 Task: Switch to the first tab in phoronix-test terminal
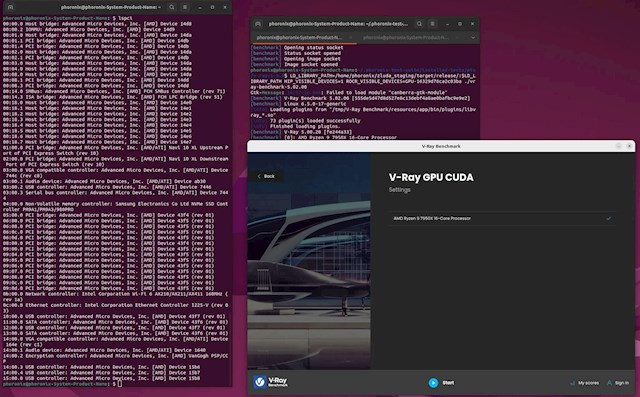click(300, 38)
